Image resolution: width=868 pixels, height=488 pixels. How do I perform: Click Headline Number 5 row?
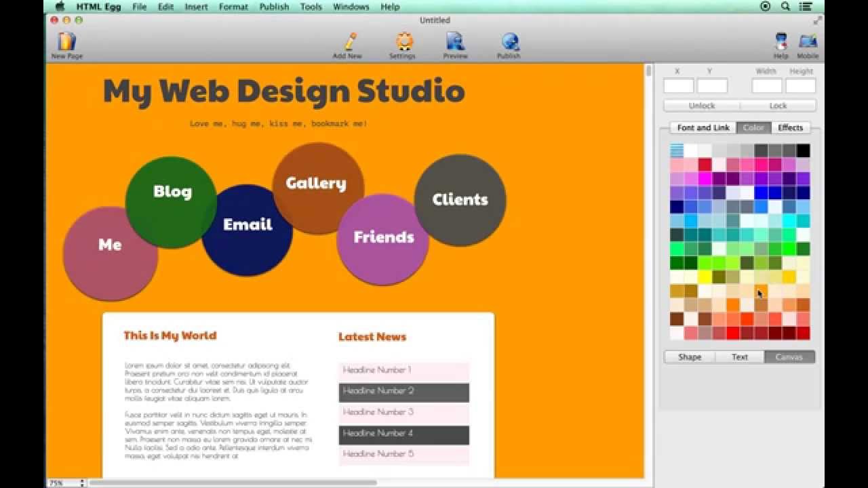(403, 455)
